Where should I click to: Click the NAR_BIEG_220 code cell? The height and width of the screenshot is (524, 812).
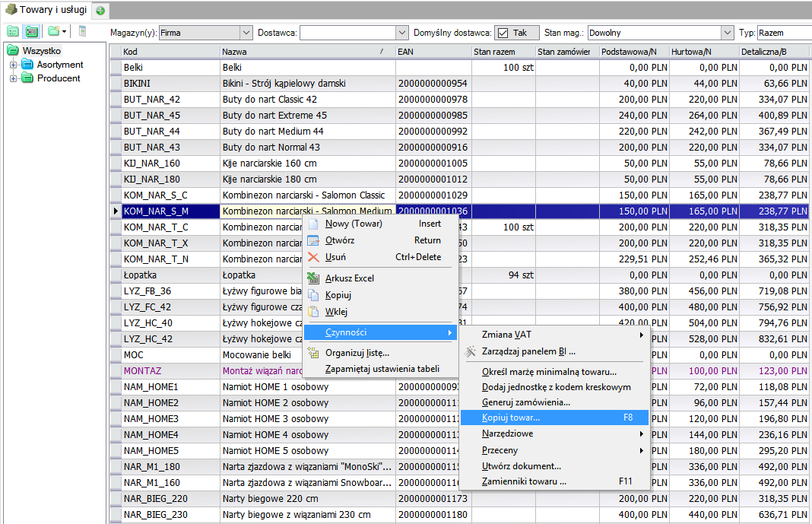pos(170,499)
